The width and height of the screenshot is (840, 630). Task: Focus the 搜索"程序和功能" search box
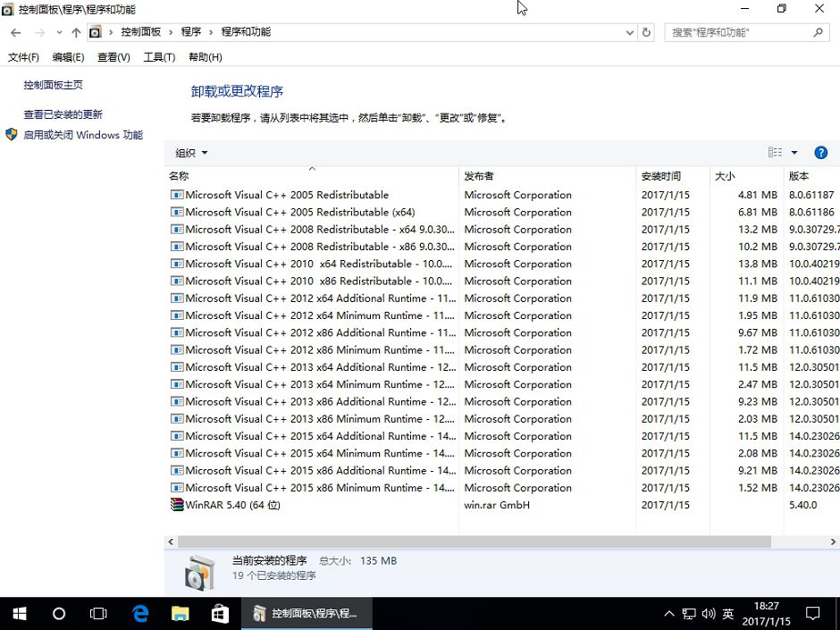click(x=747, y=33)
